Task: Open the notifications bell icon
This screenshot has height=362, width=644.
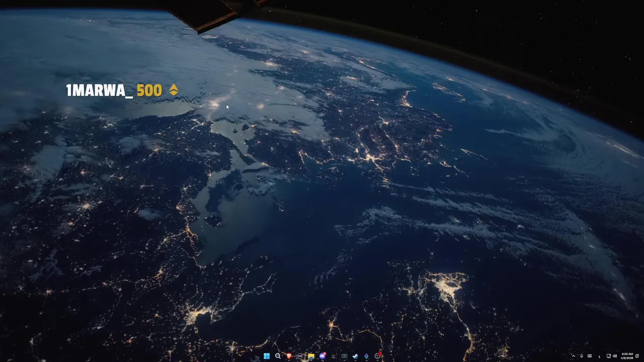Action: (637, 356)
